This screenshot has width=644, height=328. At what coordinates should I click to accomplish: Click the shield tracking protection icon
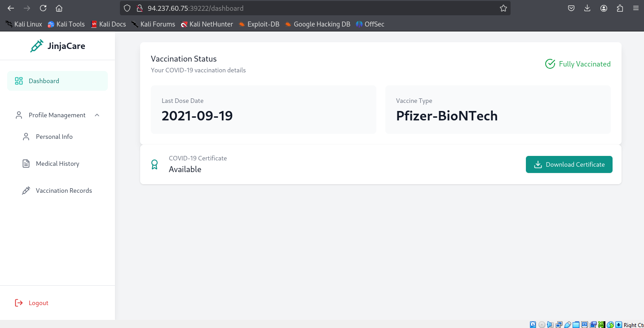(127, 8)
